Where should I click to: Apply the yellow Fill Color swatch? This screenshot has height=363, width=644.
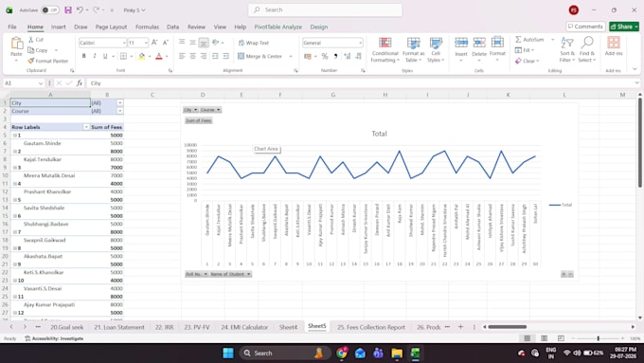click(142, 56)
